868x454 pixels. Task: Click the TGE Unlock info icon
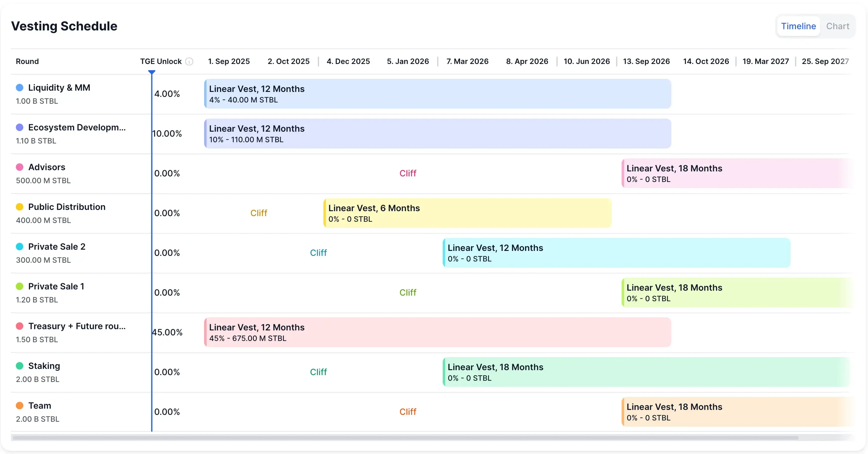[190, 61]
